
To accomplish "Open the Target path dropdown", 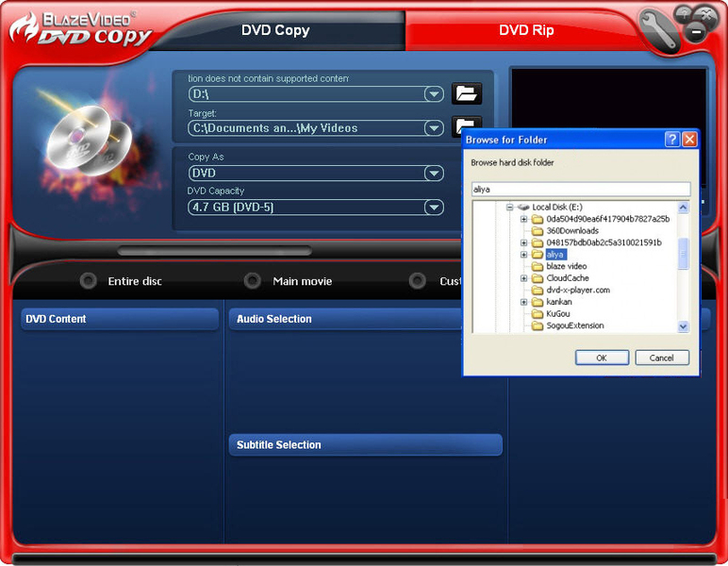I will click(434, 128).
